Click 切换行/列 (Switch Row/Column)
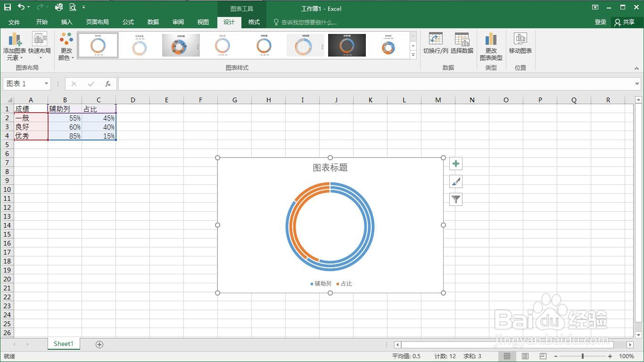This screenshot has height=362, width=644. 436,43
